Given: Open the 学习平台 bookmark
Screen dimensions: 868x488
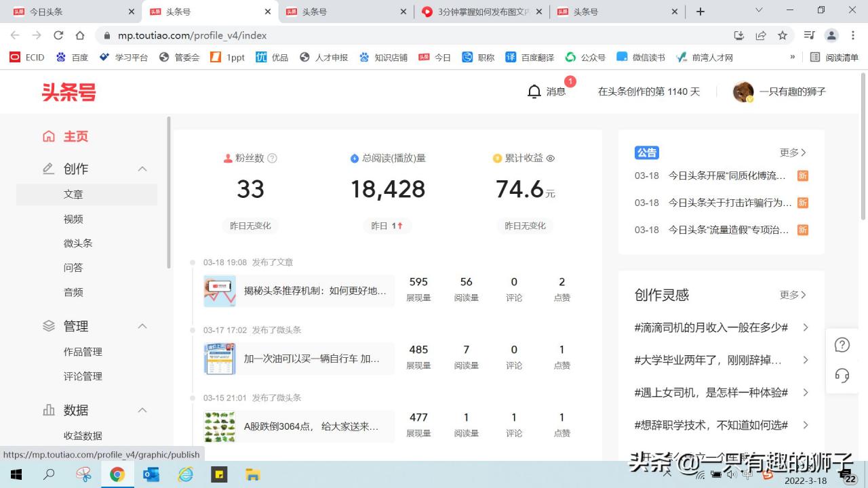Looking at the screenshot, I should (x=123, y=58).
